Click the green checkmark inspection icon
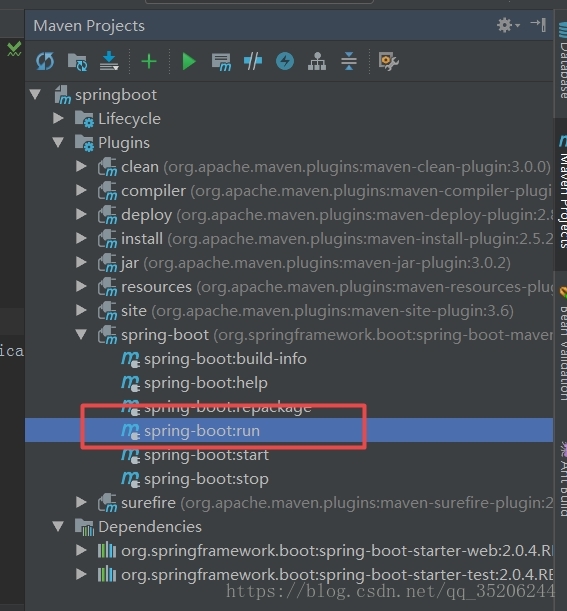This screenshot has height=611, width=567. tap(14, 49)
